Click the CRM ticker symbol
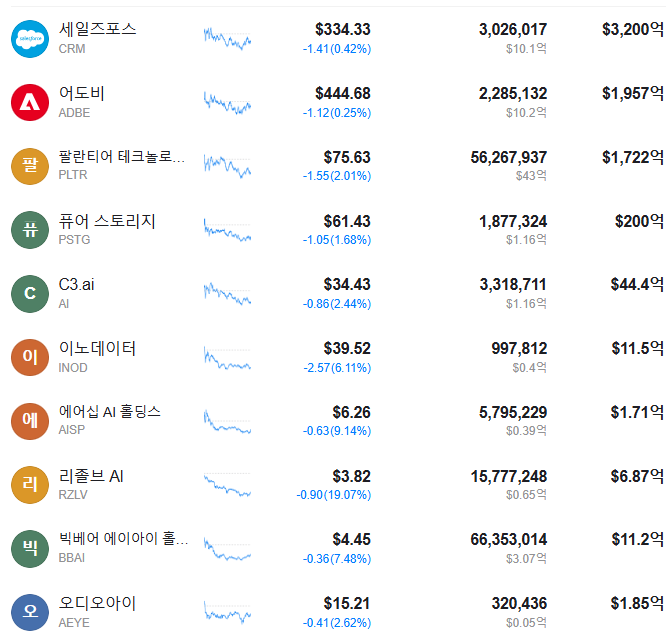 [x=72, y=49]
